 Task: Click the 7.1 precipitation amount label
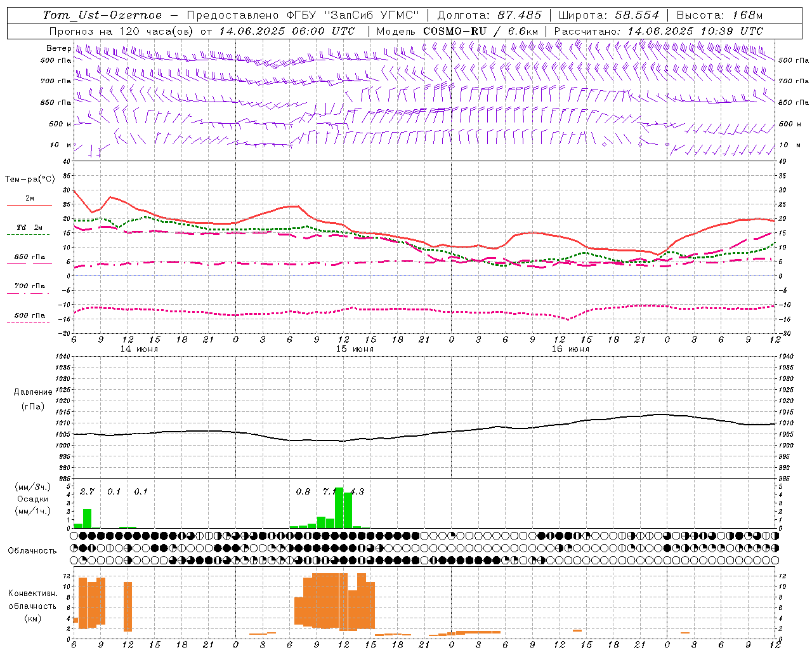[x=330, y=491]
